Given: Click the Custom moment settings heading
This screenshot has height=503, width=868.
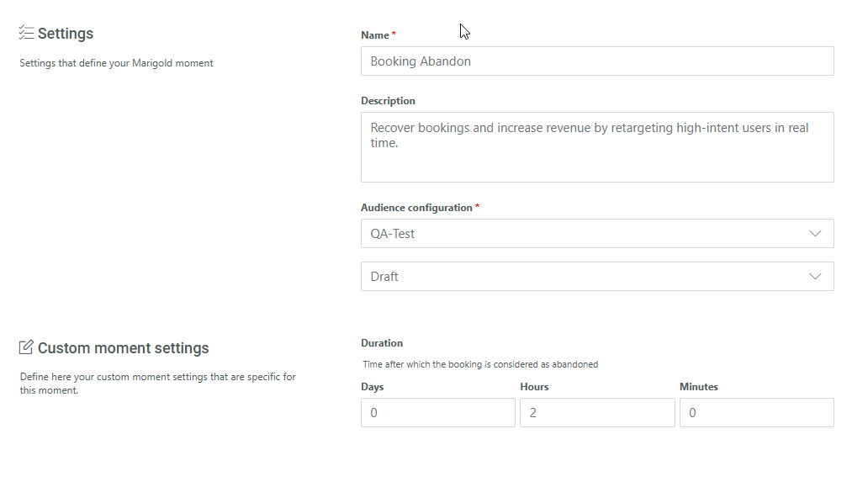Looking at the screenshot, I should click(x=123, y=348).
